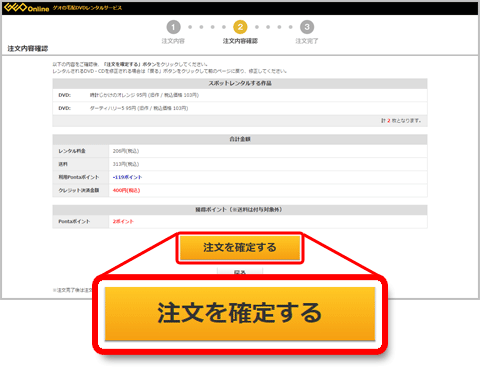Click the 注文完了 label under step 3

pos(307,41)
